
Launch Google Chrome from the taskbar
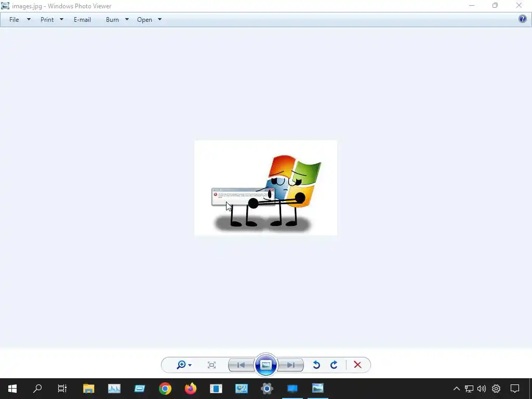click(165, 389)
